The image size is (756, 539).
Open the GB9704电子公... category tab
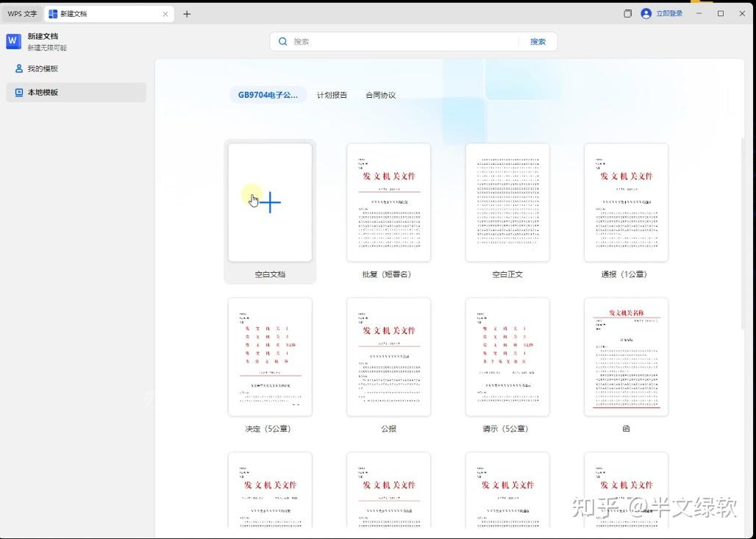(268, 95)
